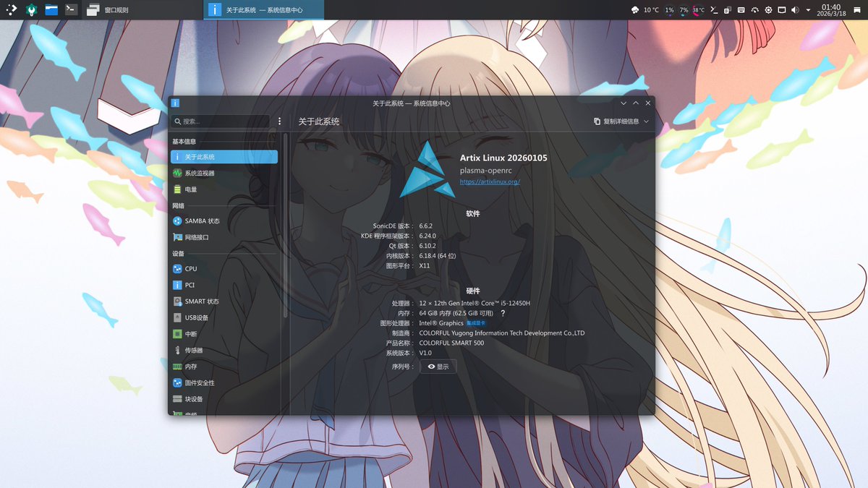Open the clipboard tray icon
The image size is (868, 488).
[x=728, y=10]
